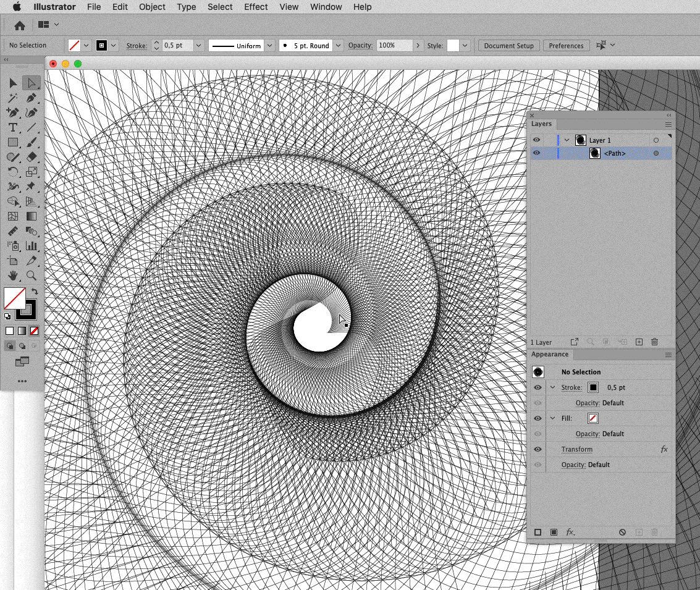
Task: Set paint to Gradient mode button
Action: coord(22,331)
